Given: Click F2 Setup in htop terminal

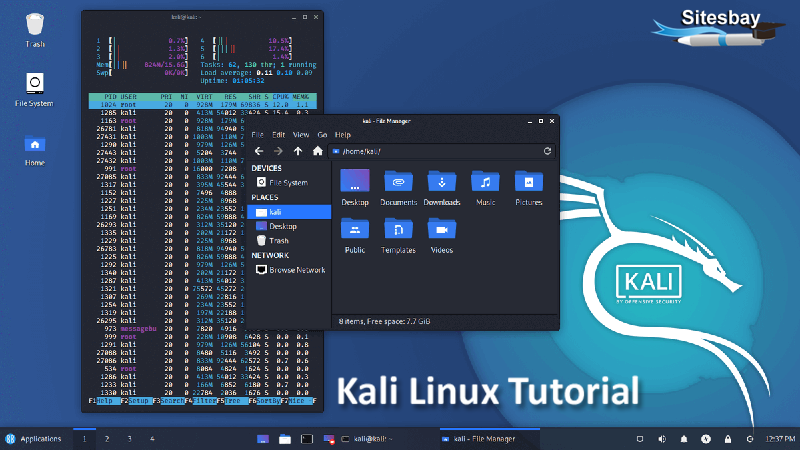Looking at the screenshot, I should point(136,401).
